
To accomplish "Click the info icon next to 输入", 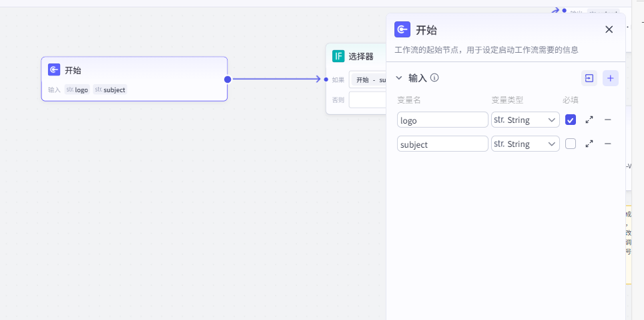I will click(434, 77).
